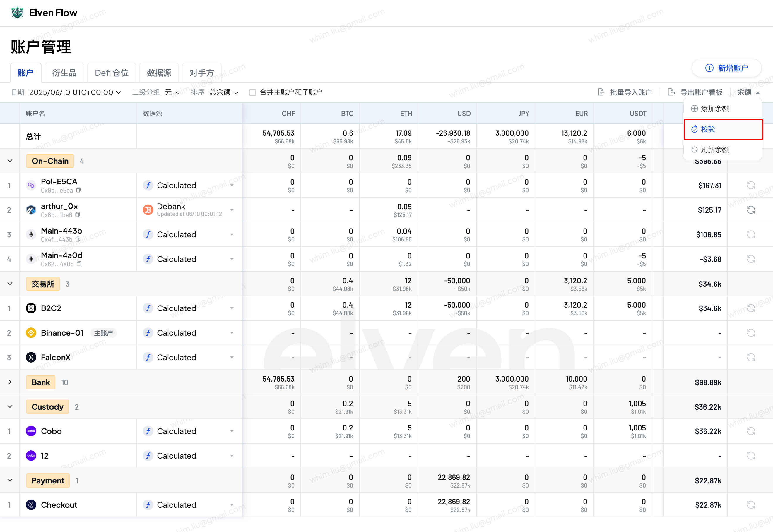The image size is (773, 532).
Task: Copy the Main-4a0d address via its copy icon
Action: [79, 264]
